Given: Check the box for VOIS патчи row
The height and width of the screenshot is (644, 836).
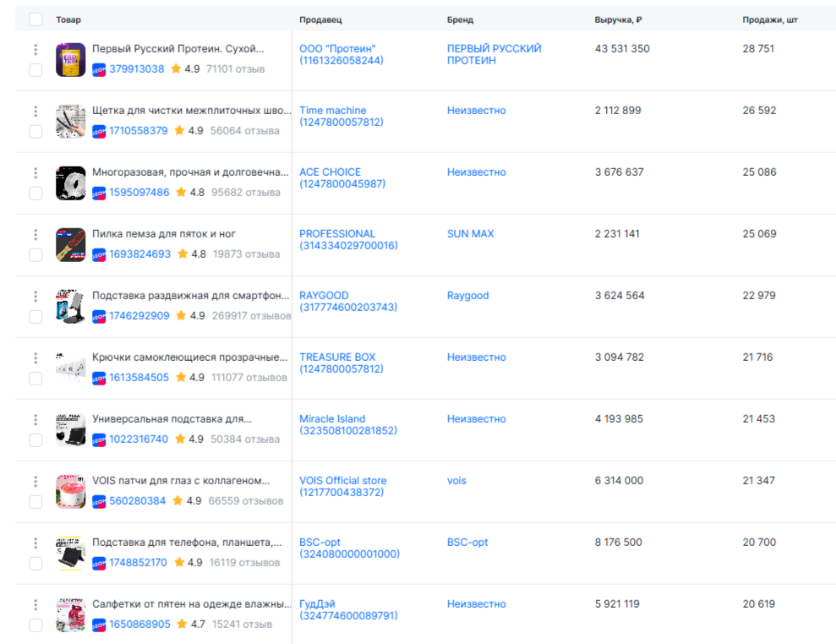Looking at the screenshot, I should (x=36, y=502).
